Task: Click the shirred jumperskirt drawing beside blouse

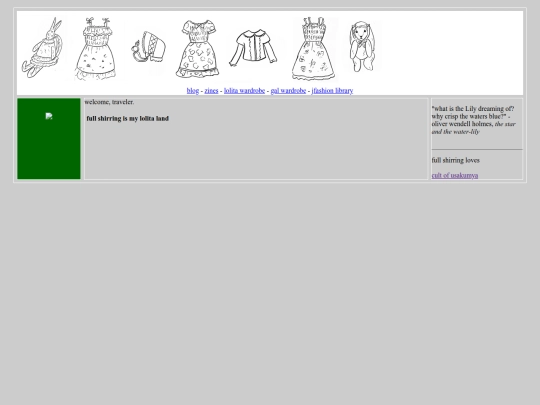Action: pyautogui.click(x=313, y=49)
